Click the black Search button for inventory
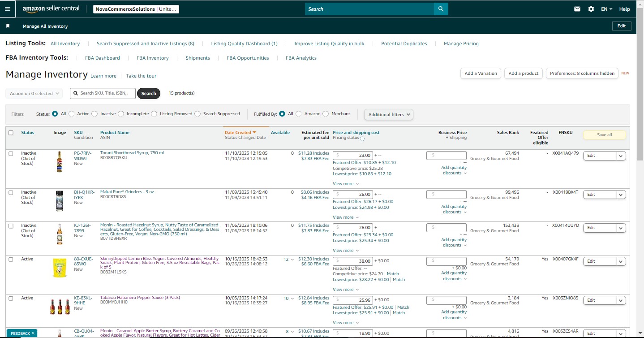 (149, 93)
